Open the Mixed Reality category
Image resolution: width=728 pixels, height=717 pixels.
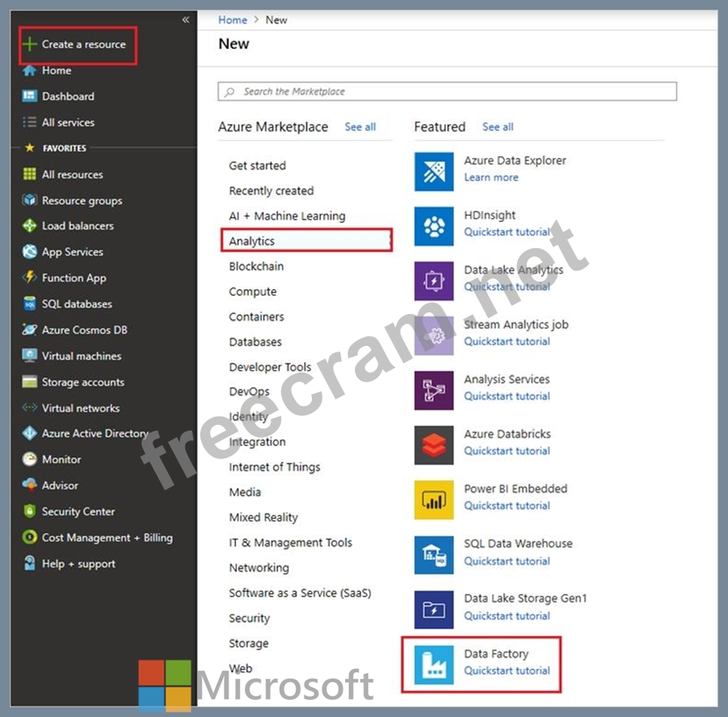(263, 517)
